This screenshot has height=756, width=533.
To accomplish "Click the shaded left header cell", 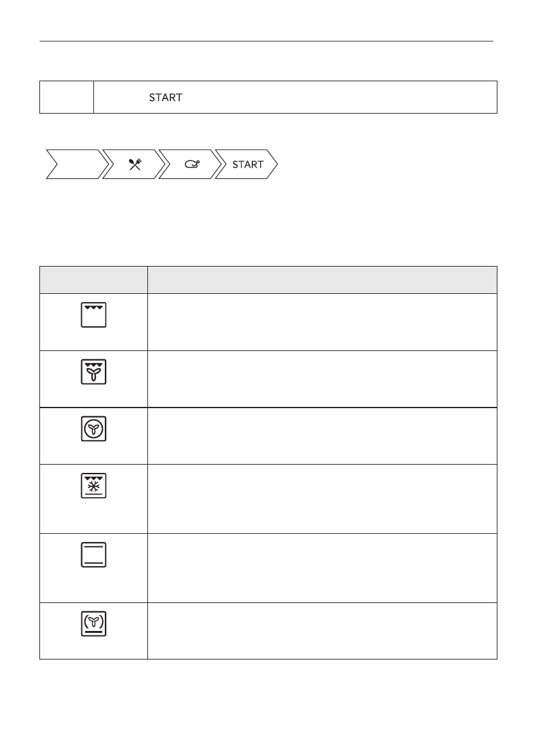I will pos(93,279).
